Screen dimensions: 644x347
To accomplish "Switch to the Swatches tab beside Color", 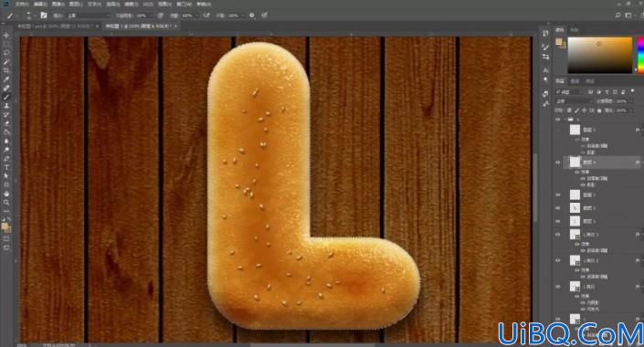I will pyautogui.click(x=575, y=29).
